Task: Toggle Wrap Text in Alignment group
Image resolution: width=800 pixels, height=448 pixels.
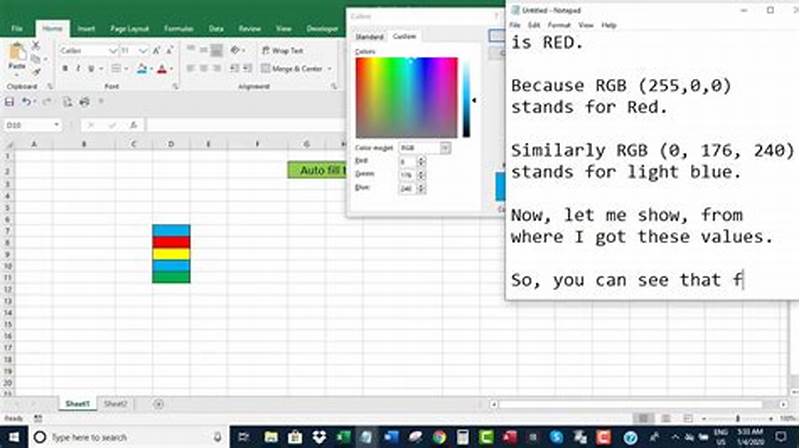Action: [x=282, y=51]
